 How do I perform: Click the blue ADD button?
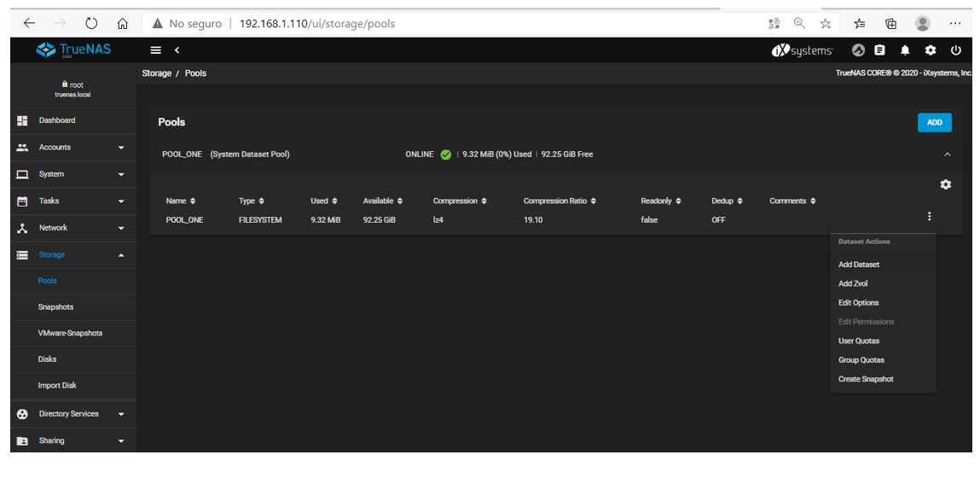[935, 123]
